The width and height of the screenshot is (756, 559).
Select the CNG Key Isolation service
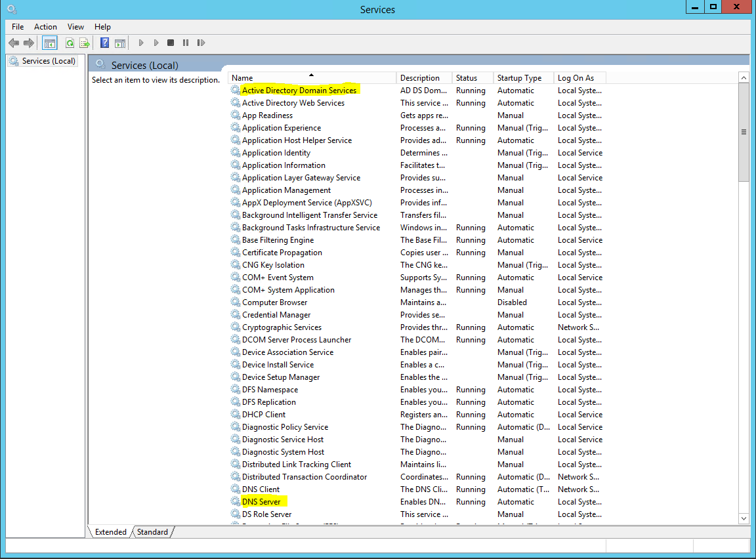click(x=417, y=264)
